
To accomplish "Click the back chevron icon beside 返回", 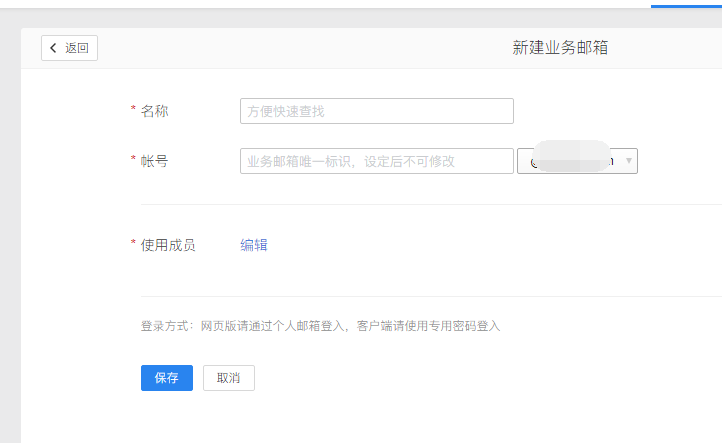I will (x=53, y=48).
